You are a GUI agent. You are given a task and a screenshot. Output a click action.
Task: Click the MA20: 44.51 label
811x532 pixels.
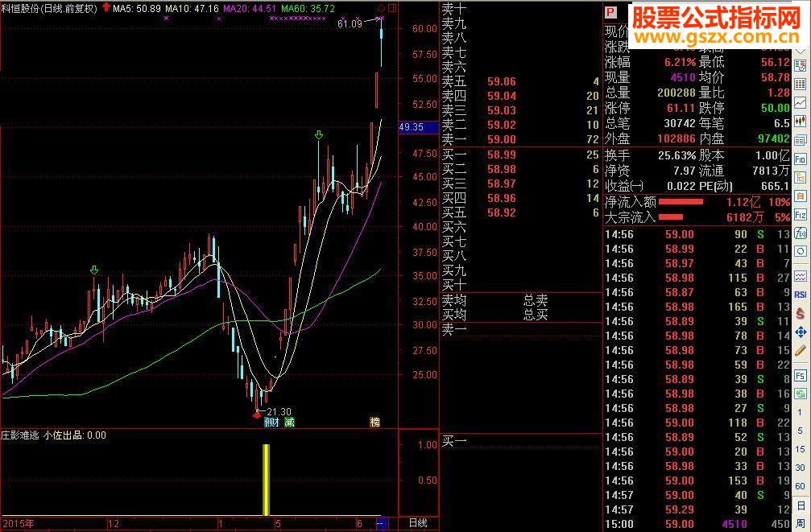[x=250, y=9]
